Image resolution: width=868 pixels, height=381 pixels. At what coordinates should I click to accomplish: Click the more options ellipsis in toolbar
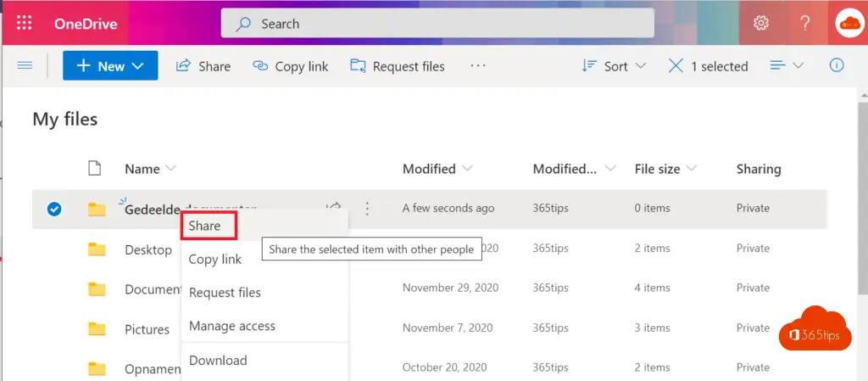pos(478,66)
